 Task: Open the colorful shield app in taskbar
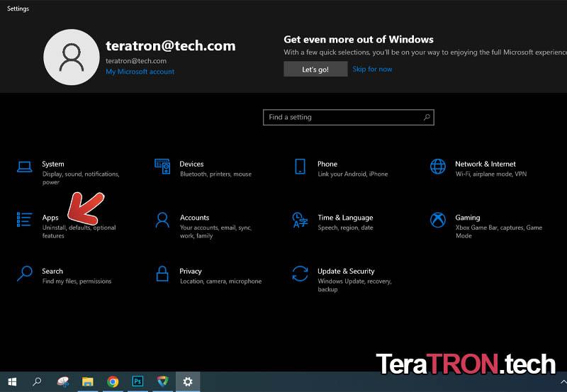163,381
